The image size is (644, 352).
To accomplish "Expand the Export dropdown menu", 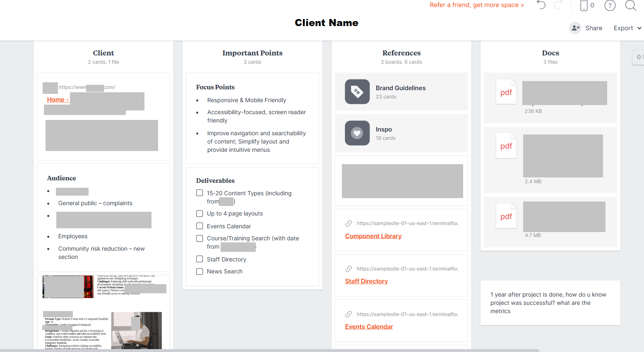I will tap(627, 28).
